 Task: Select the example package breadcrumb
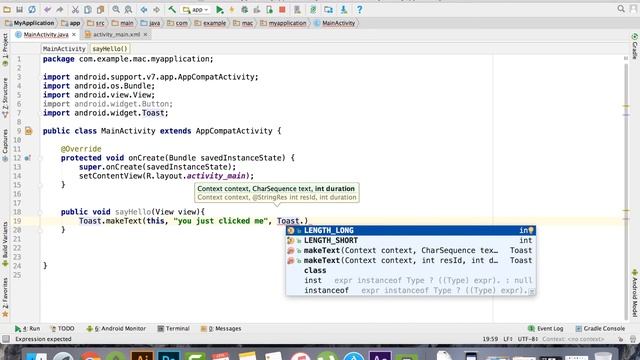pyautogui.click(x=210, y=23)
